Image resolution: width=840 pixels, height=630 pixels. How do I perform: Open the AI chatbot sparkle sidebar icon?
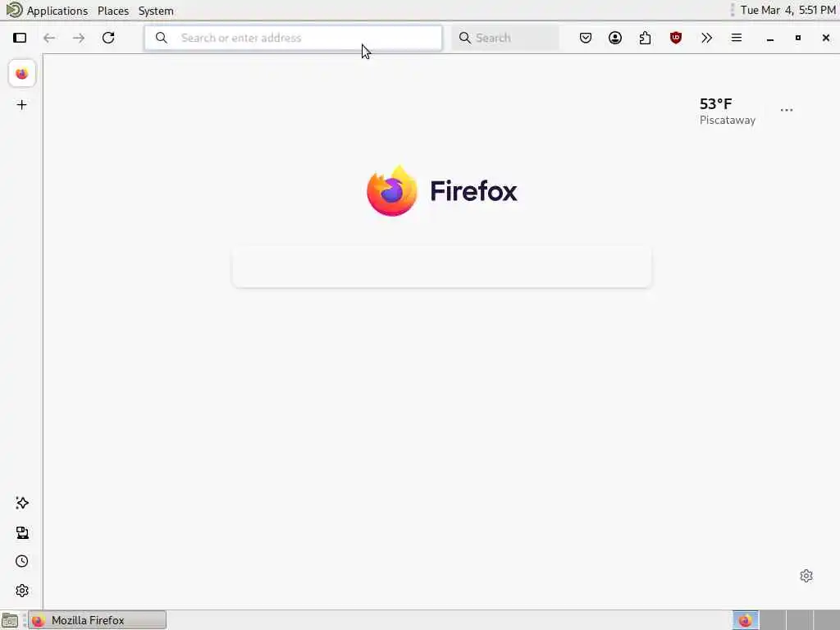(22, 503)
